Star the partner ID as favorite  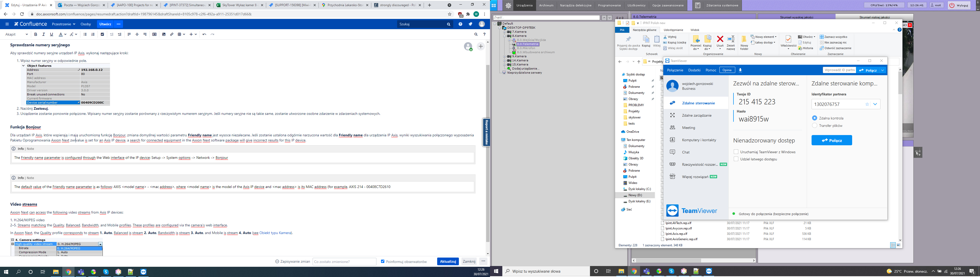tap(867, 104)
